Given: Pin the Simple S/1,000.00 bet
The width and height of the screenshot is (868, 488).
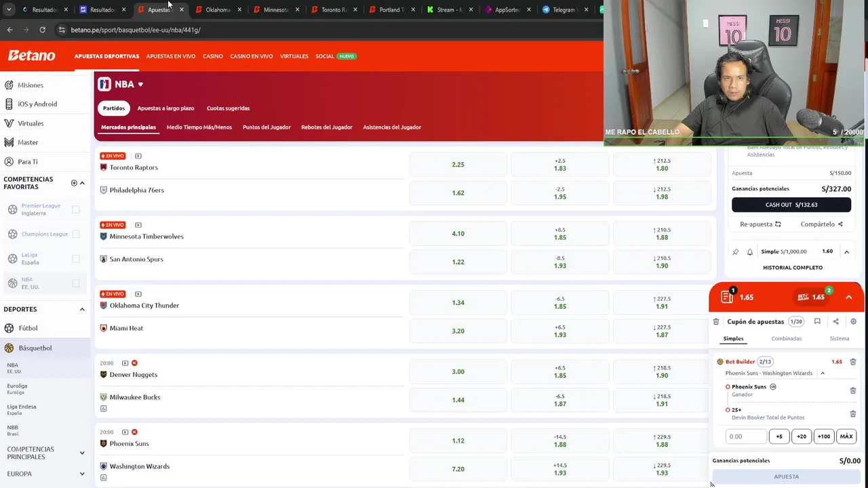Looking at the screenshot, I should pyautogui.click(x=736, y=252).
